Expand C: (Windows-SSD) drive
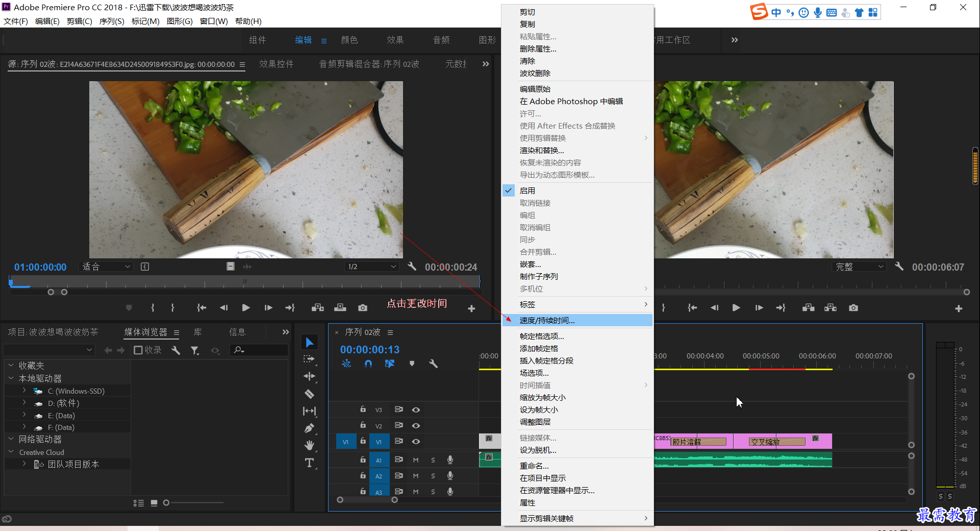Viewport: 980px width, 531px height. point(24,391)
